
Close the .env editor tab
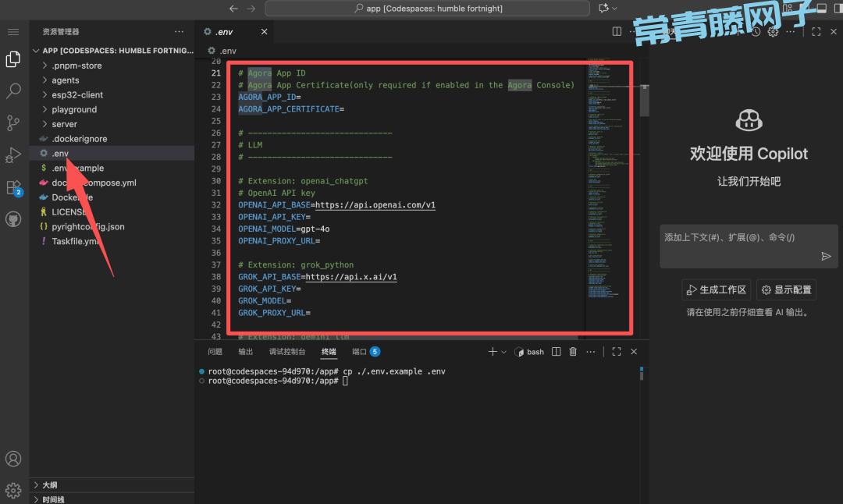264,32
